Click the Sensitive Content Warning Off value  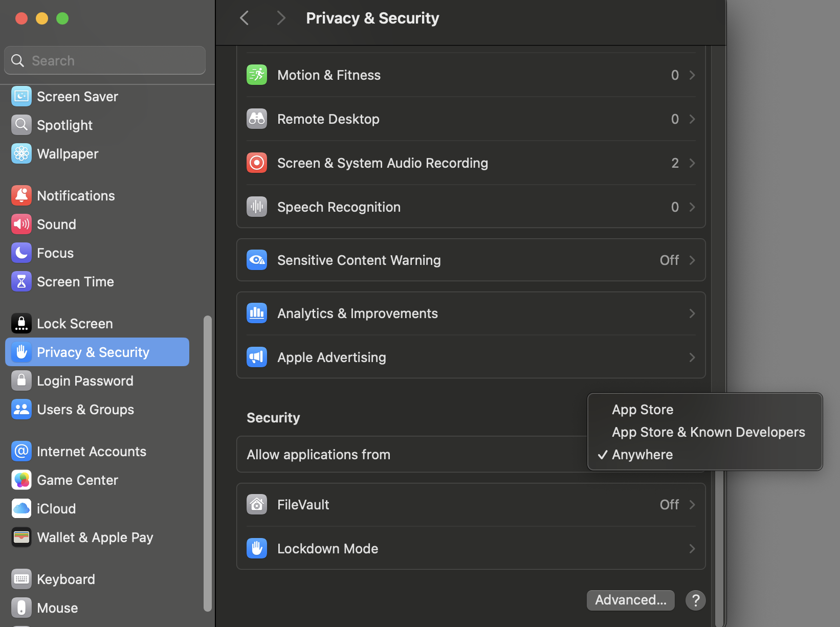[669, 260]
